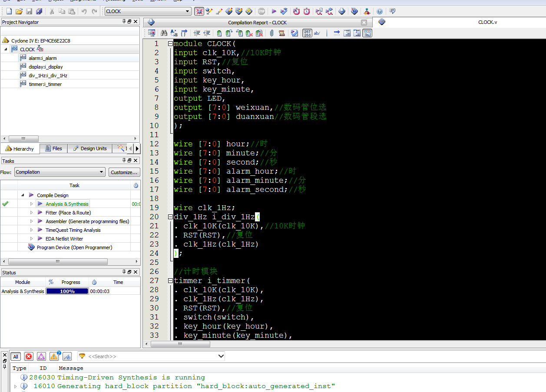
Task: Increase indent in editor toolbar
Action: coord(197,33)
